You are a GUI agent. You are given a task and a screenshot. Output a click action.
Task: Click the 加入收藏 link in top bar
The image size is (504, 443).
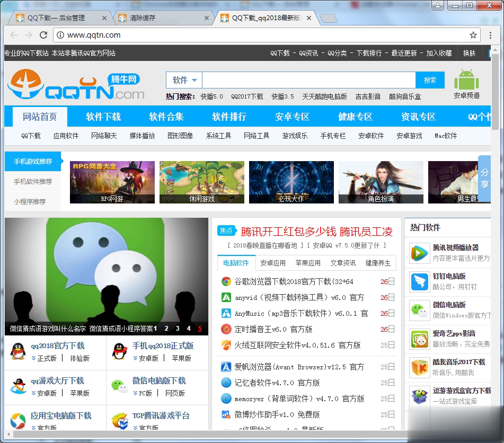pos(439,54)
